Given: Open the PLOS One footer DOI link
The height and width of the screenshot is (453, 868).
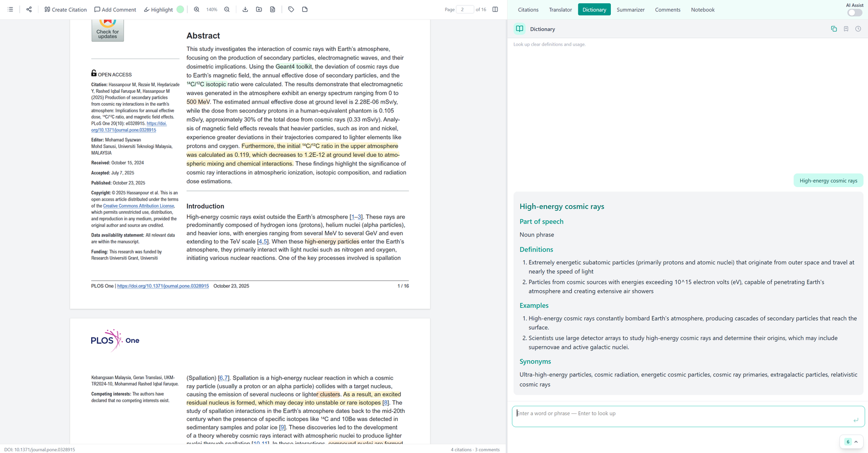Looking at the screenshot, I should click(163, 286).
